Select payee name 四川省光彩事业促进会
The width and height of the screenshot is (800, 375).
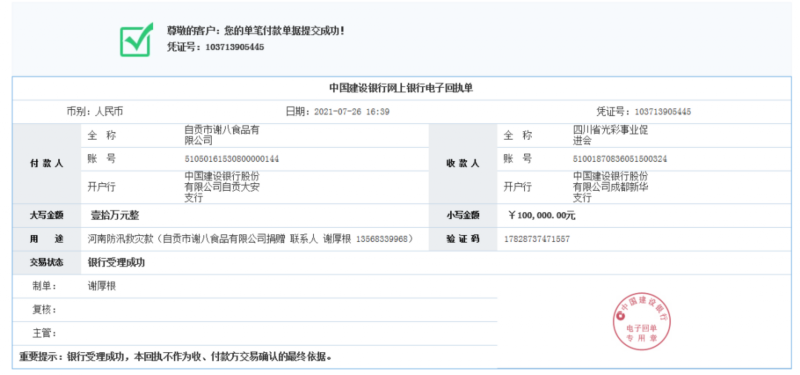pos(611,135)
